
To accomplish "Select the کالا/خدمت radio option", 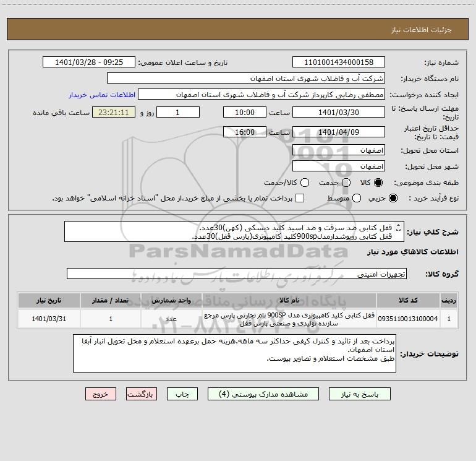I will coord(305,183).
